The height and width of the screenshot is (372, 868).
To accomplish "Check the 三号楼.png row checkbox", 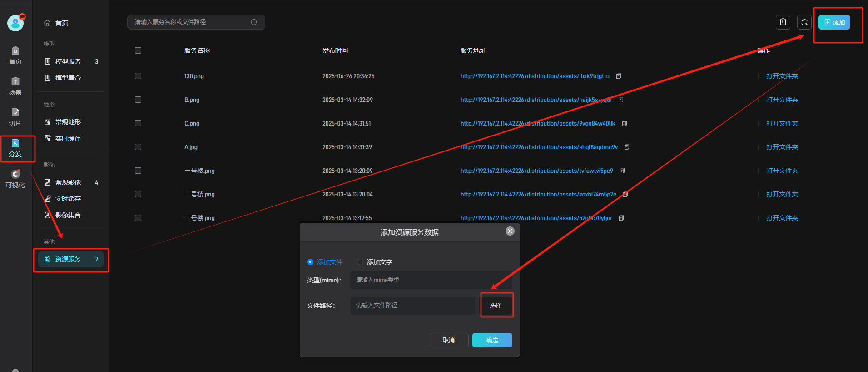I will (x=138, y=171).
